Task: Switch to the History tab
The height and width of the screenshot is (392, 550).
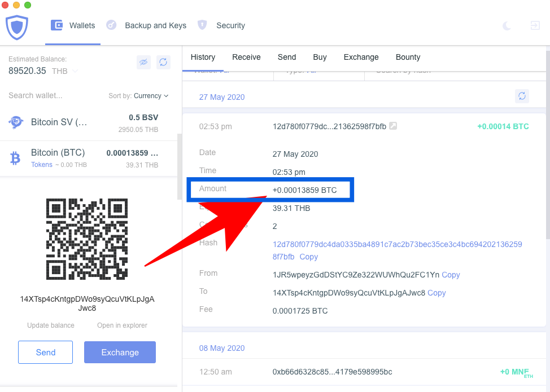Action: tap(203, 57)
